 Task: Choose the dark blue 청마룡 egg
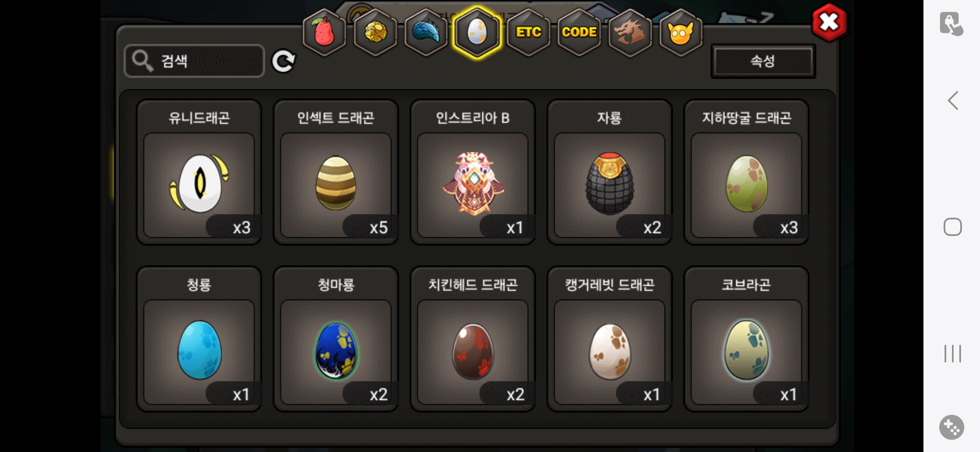coord(336,339)
